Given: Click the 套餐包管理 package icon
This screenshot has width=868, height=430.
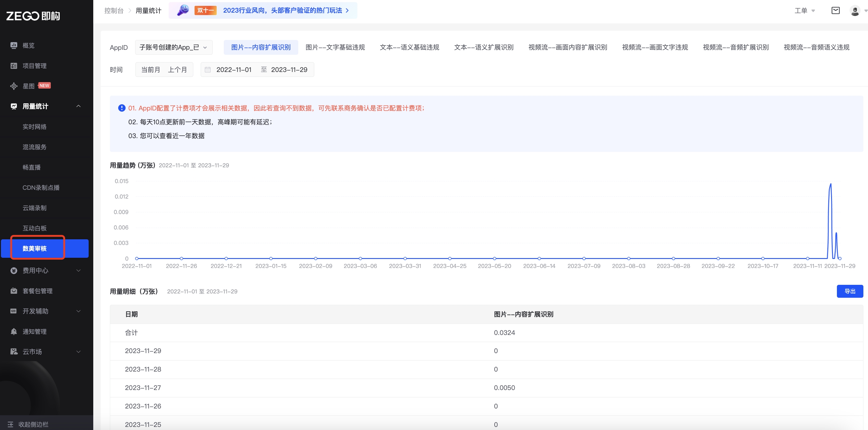Looking at the screenshot, I should (14, 291).
